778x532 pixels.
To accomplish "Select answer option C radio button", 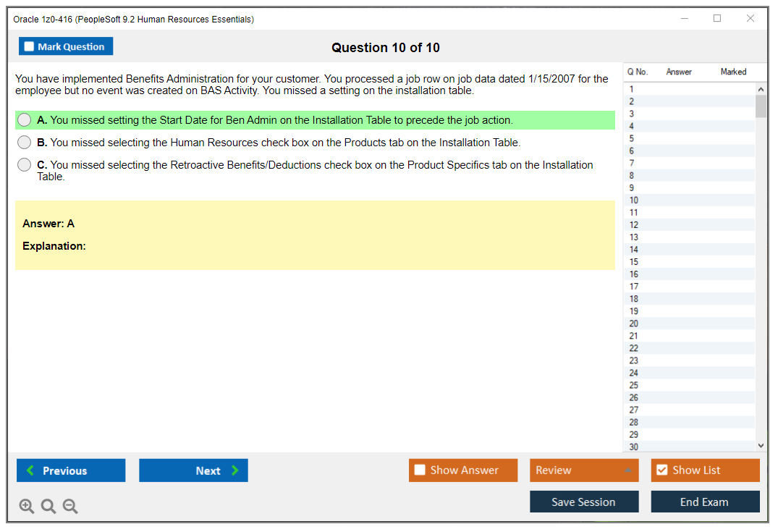I will (x=24, y=165).
